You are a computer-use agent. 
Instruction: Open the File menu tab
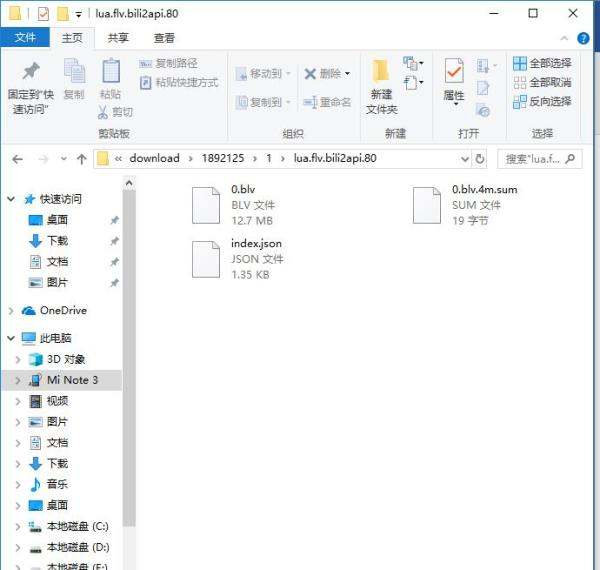point(25,37)
